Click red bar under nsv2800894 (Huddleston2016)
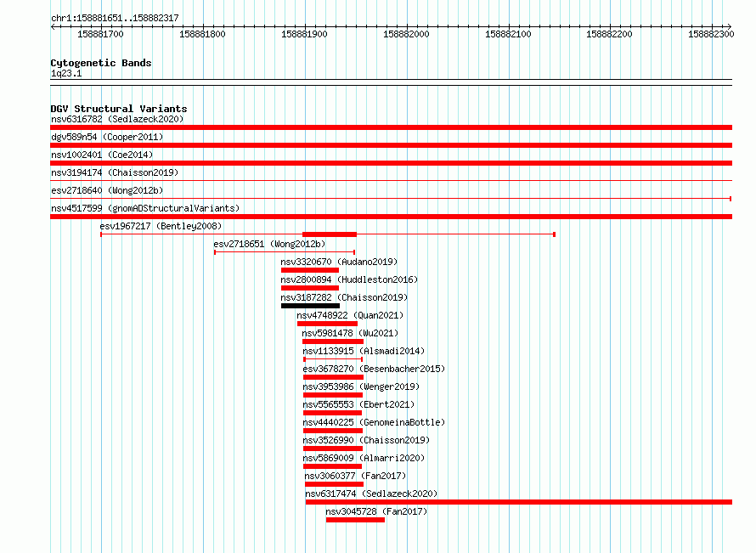756x553 pixels. (x=310, y=288)
